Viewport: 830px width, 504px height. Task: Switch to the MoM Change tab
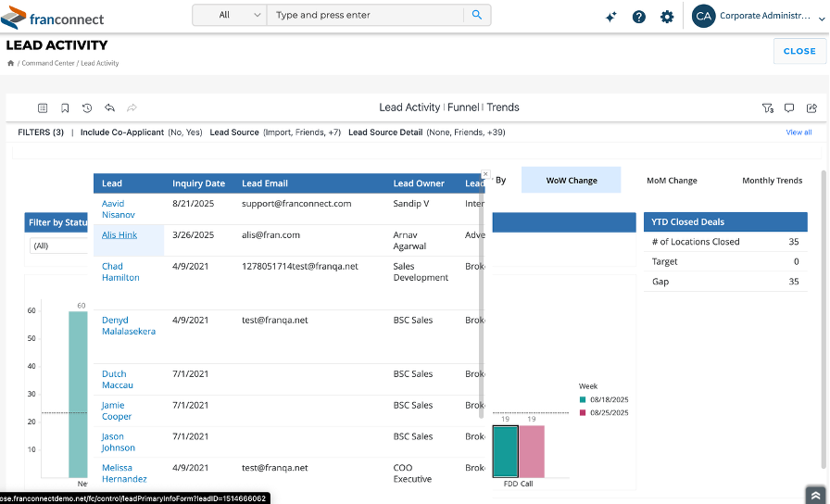pyautogui.click(x=672, y=181)
